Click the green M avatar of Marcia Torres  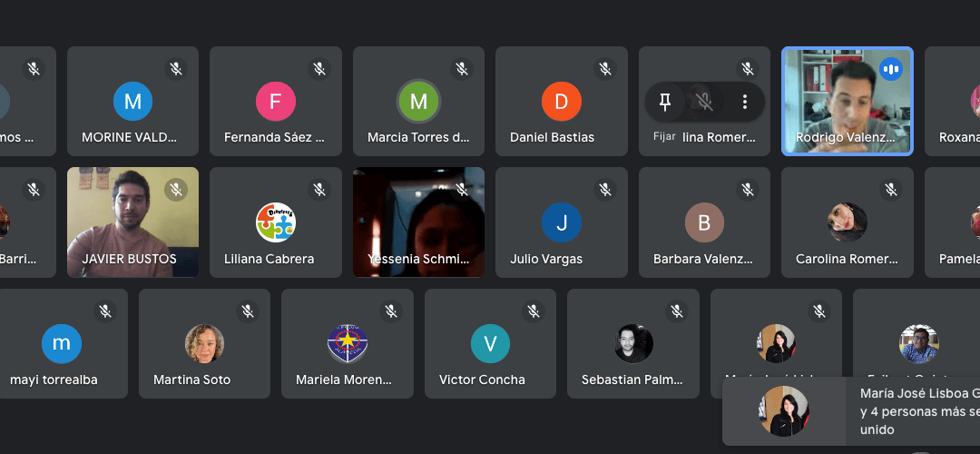[x=418, y=102]
